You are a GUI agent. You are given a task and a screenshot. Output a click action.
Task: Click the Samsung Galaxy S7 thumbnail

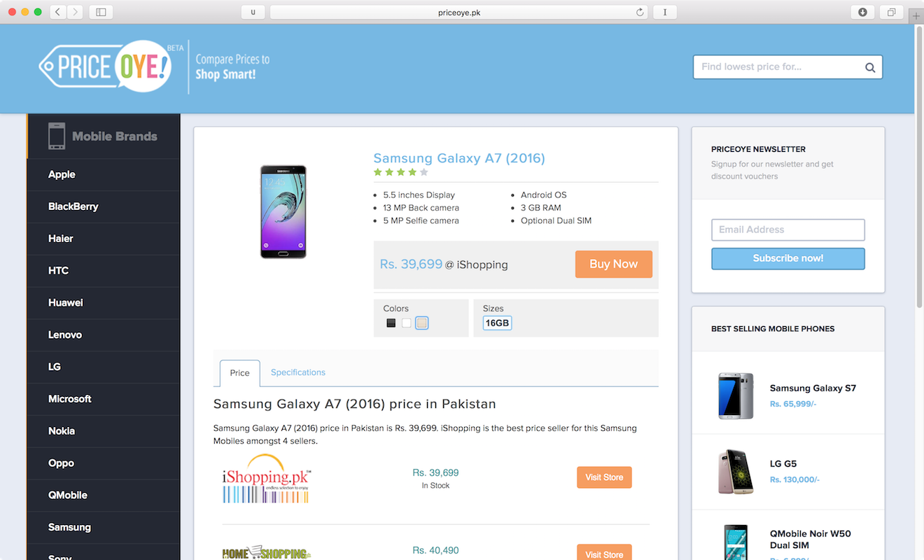tap(736, 395)
